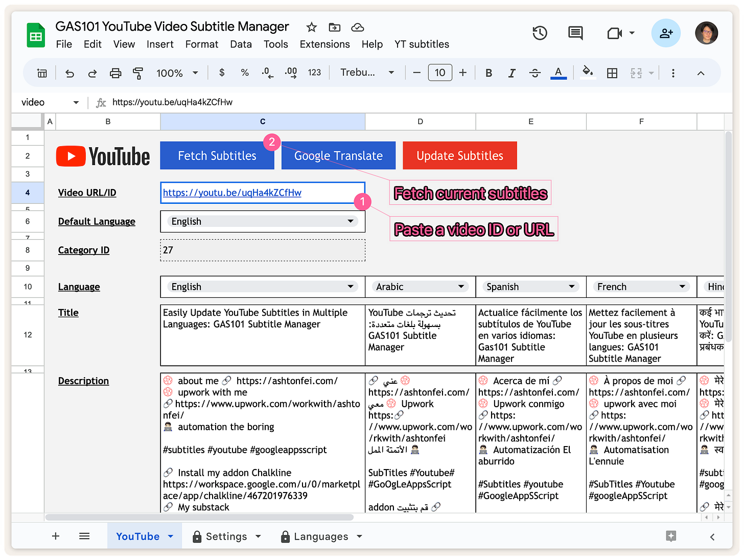Screen dimensions: 744x560
Task: Click the version history clock icon
Action: click(x=540, y=33)
